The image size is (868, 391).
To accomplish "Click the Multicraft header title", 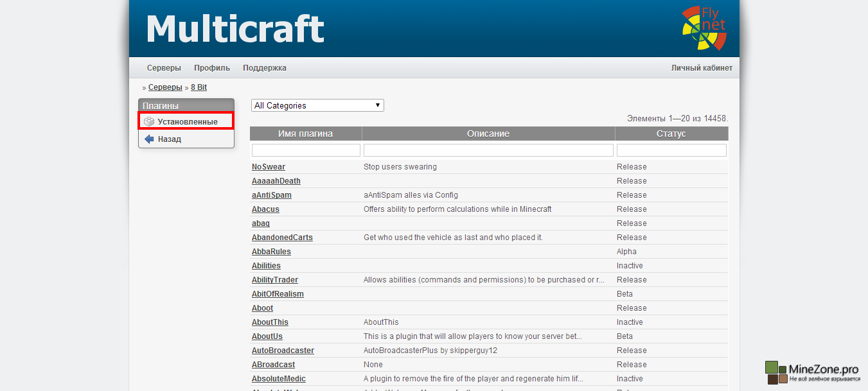I will 235,29.
